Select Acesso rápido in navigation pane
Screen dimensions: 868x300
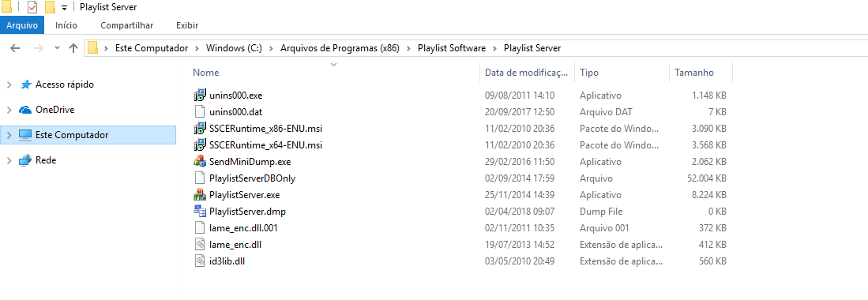[65, 84]
